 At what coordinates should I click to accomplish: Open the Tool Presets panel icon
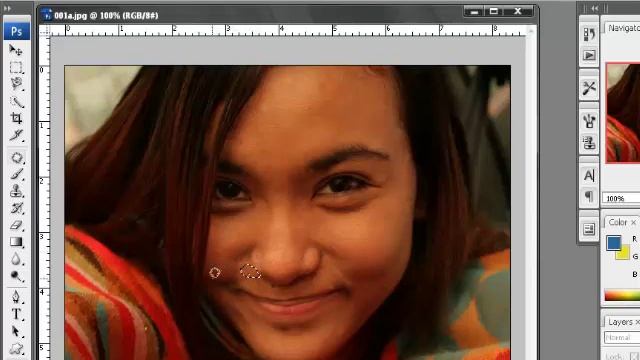(589, 88)
